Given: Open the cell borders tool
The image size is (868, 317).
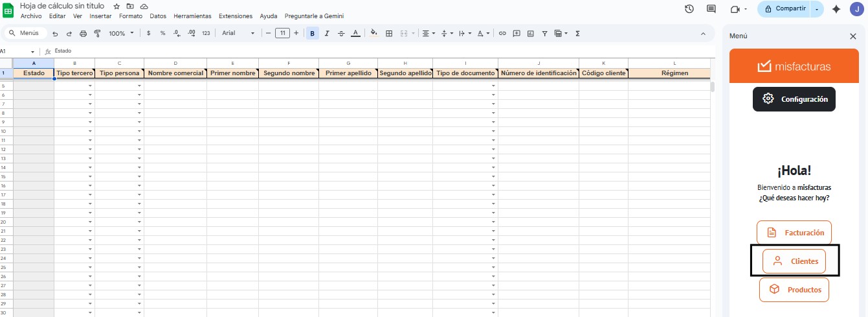Looking at the screenshot, I should click(389, 33).
